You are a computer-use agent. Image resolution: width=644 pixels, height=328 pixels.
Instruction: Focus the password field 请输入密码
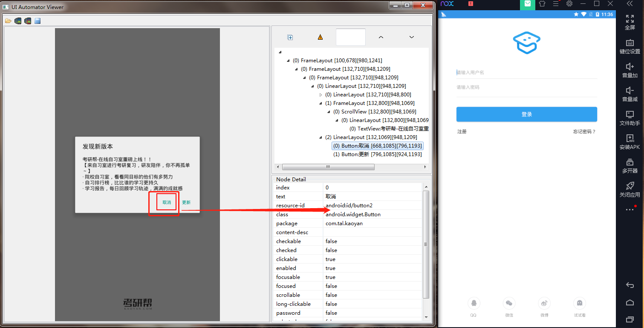[x=527, y=87]
